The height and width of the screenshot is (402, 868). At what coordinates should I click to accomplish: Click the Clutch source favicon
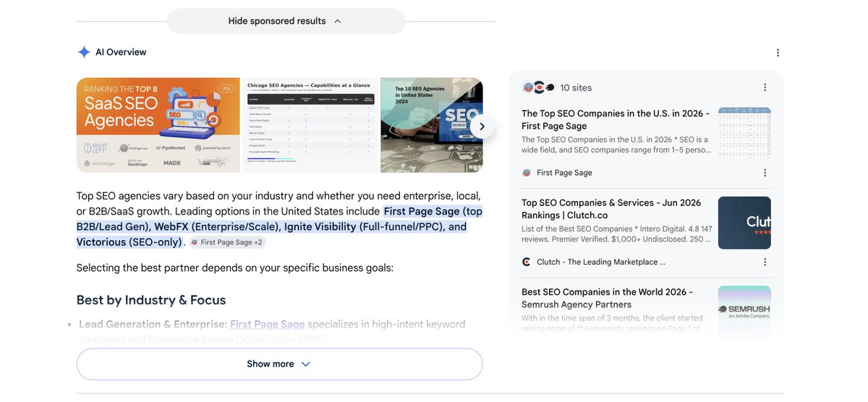527,262
